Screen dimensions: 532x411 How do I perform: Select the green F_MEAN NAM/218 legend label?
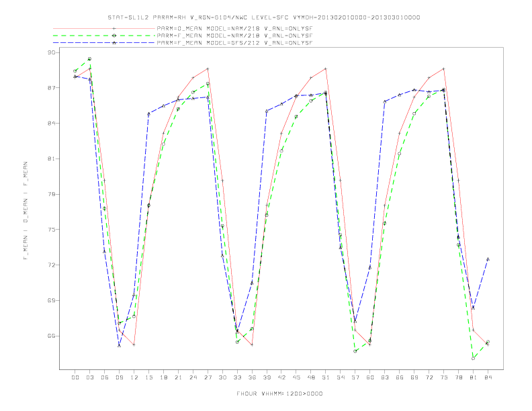tap(234, 36)
